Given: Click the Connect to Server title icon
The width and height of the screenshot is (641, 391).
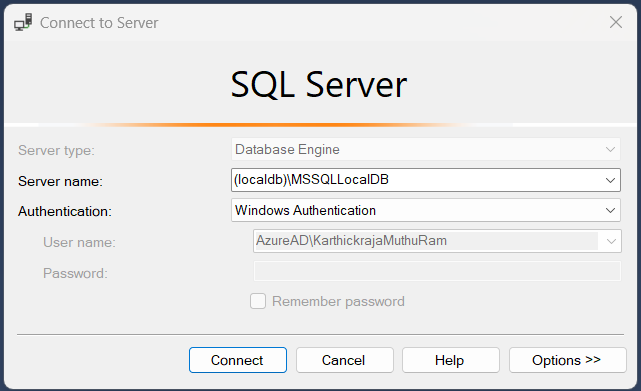Looking at the screenshot, I should [x=23, y=22].
